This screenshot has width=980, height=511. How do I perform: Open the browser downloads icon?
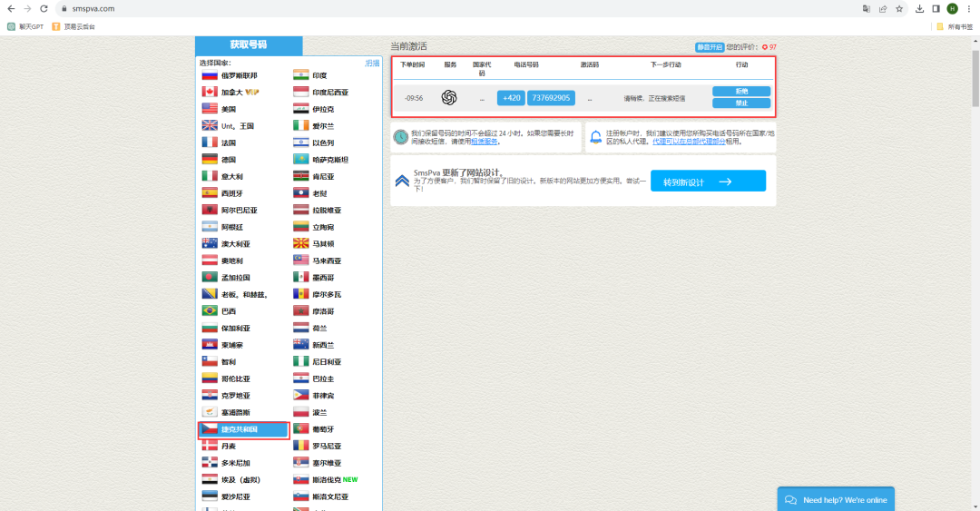pos(919,9)
